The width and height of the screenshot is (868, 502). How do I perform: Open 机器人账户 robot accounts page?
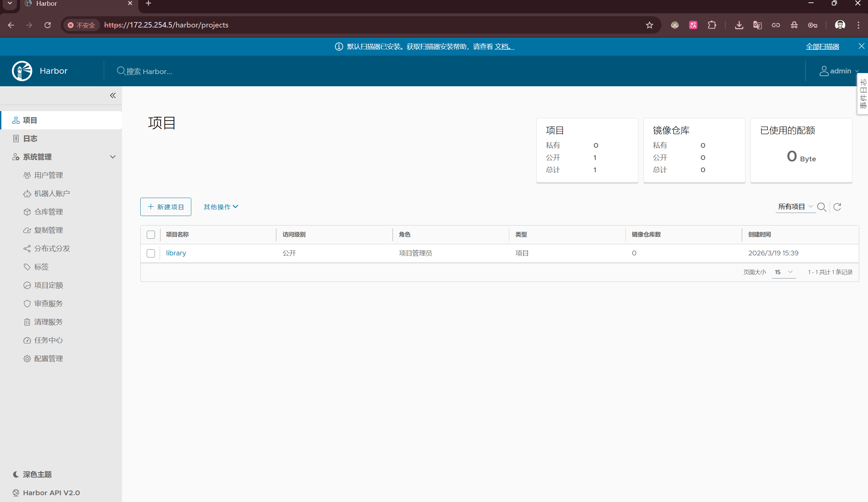tap(52, 194)
